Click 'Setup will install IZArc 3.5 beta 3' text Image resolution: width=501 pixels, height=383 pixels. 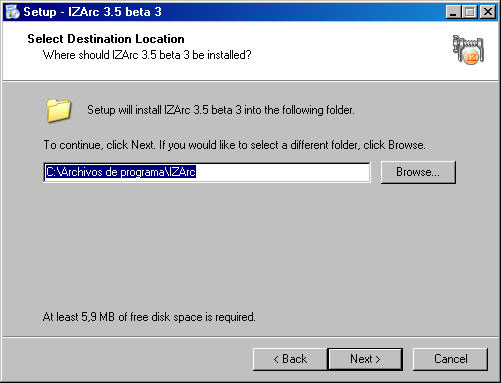[221, 110]
